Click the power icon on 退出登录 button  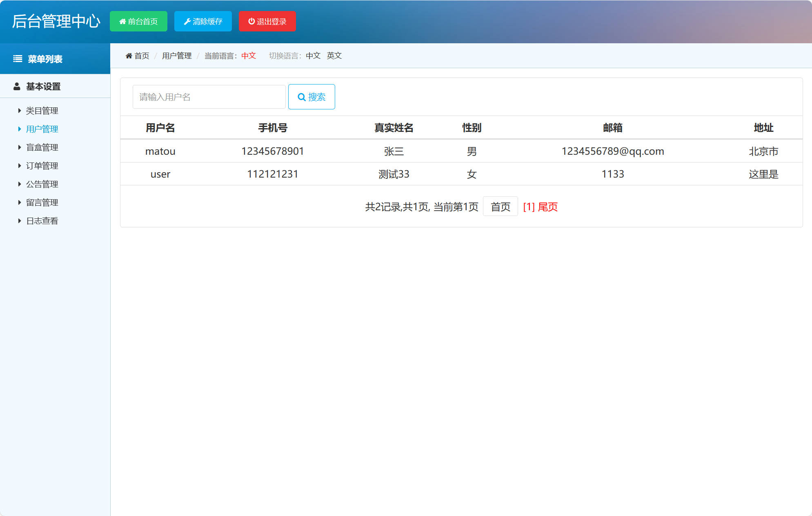pyautogui.click(x=251, y=21)
